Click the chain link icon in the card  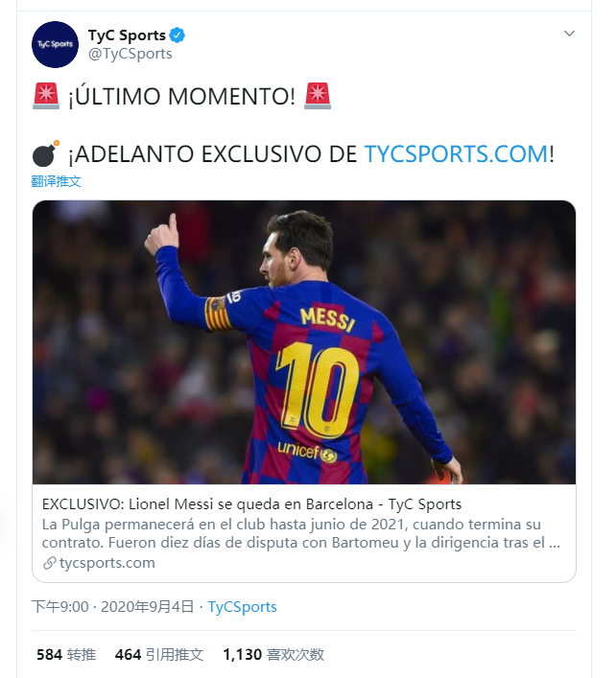pos(50,563)
